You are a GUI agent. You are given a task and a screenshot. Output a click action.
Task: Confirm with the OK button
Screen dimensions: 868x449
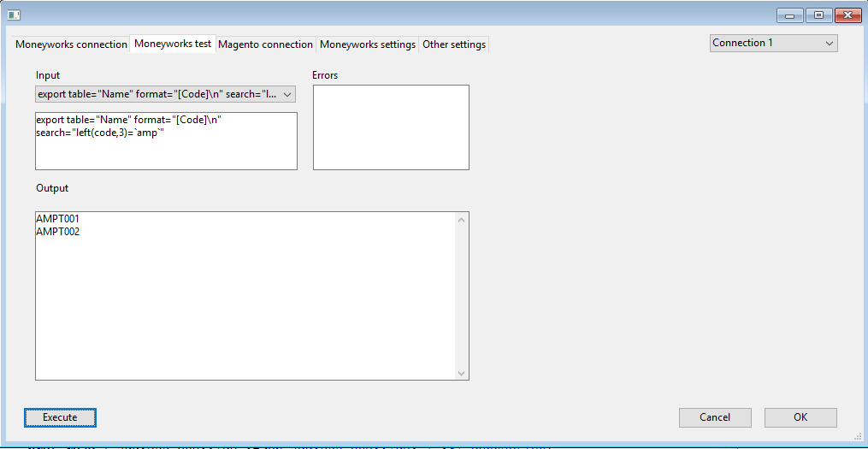click(800, 417)
